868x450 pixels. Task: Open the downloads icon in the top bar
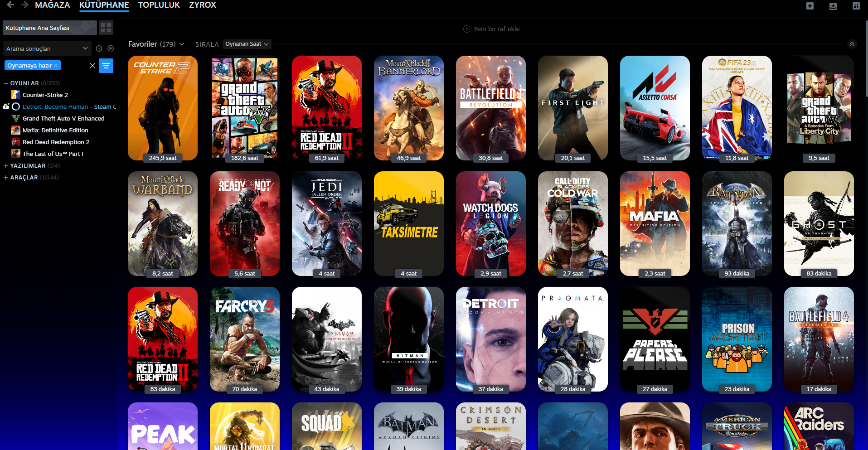click(833, 6)
